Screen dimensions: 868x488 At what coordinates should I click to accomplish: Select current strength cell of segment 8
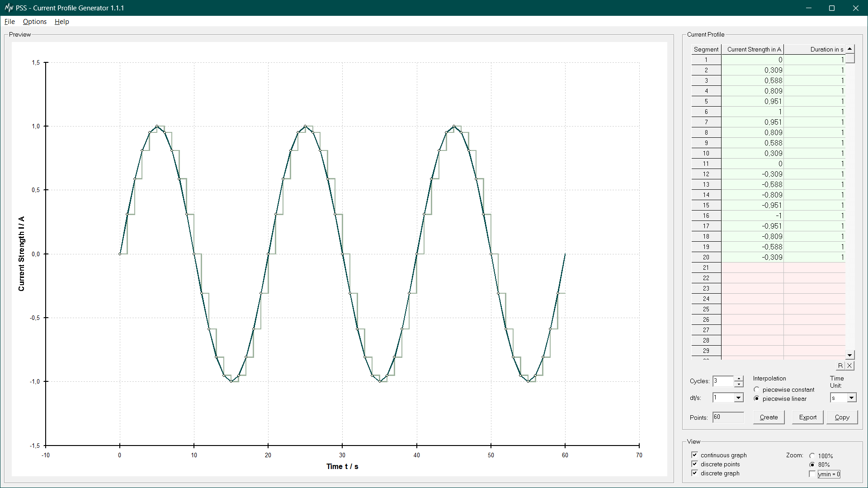click(752, 132)
